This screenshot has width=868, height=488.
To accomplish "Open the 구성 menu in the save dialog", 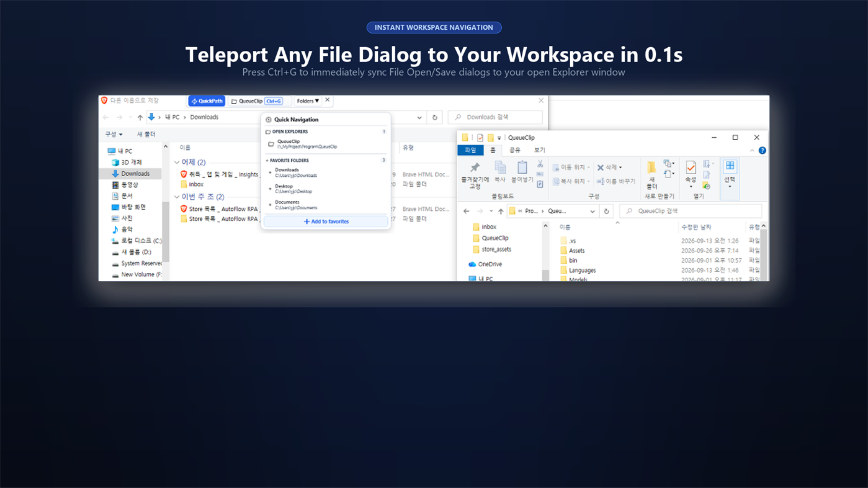I will (x=114, y=135).
